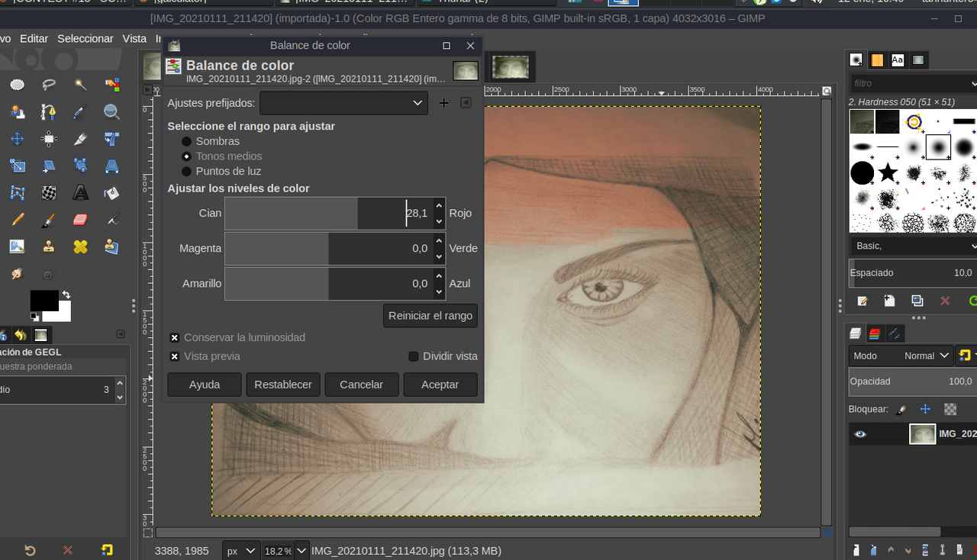Viewport: 977px width, 560px height.
Task: Select the Ellipse Select tool
Action: point(17,85)
